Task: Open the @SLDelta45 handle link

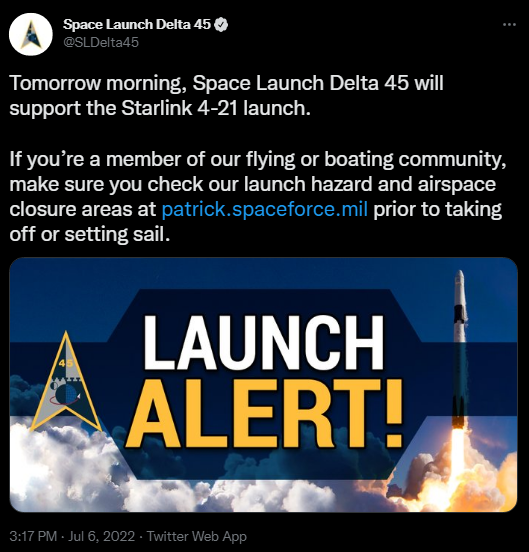Action: coord(101,42)
